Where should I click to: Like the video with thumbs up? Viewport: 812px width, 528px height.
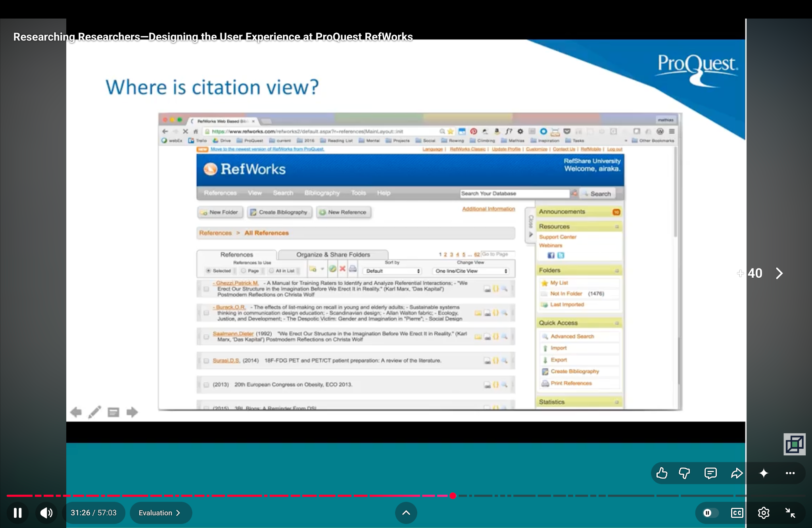point(661,473)
